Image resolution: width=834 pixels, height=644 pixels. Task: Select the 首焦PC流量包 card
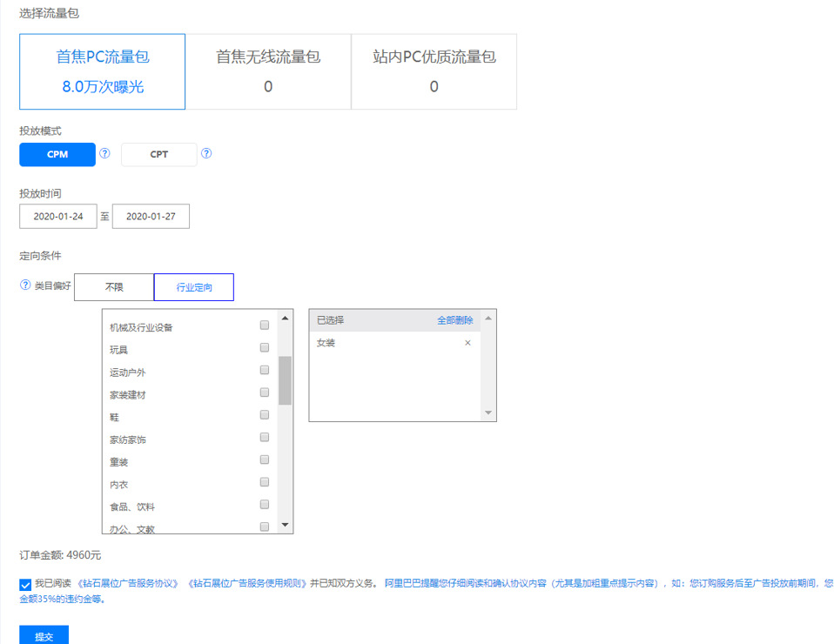pyautogui.click(x=102, y=71)
